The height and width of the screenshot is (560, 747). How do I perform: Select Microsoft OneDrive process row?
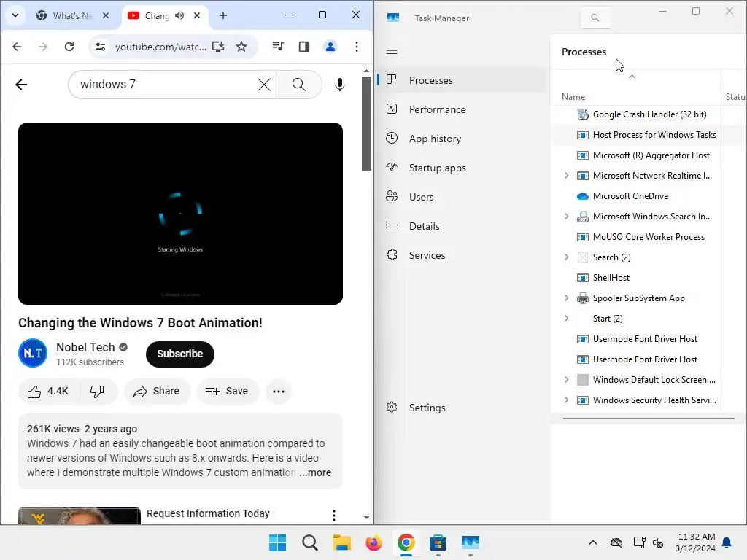649,196
